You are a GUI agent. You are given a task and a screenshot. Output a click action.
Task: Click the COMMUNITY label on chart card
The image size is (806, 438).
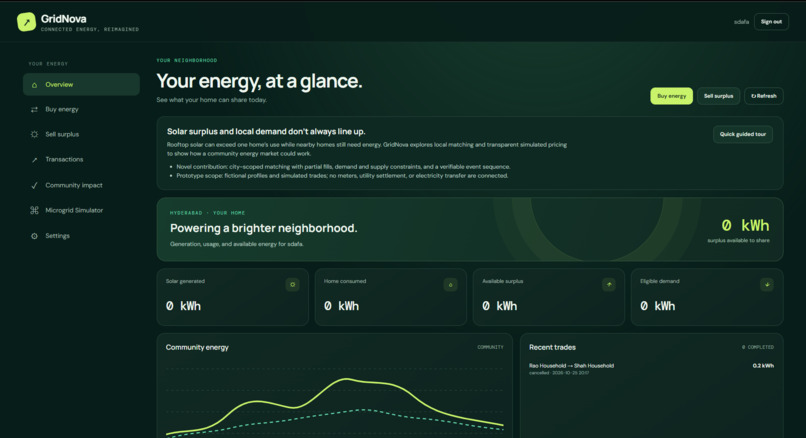[490, 348]
